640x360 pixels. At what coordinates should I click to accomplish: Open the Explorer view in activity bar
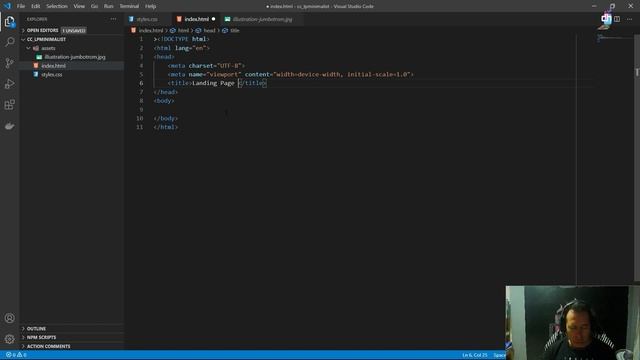pyautogui.click(x=10, y=22)
